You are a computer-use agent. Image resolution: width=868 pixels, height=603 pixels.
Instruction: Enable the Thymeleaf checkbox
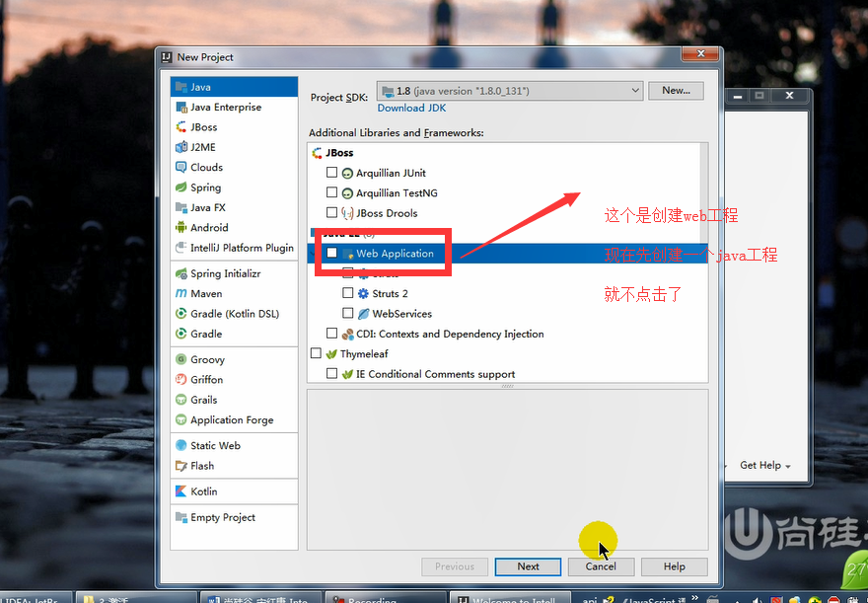[x=316, y=352]
